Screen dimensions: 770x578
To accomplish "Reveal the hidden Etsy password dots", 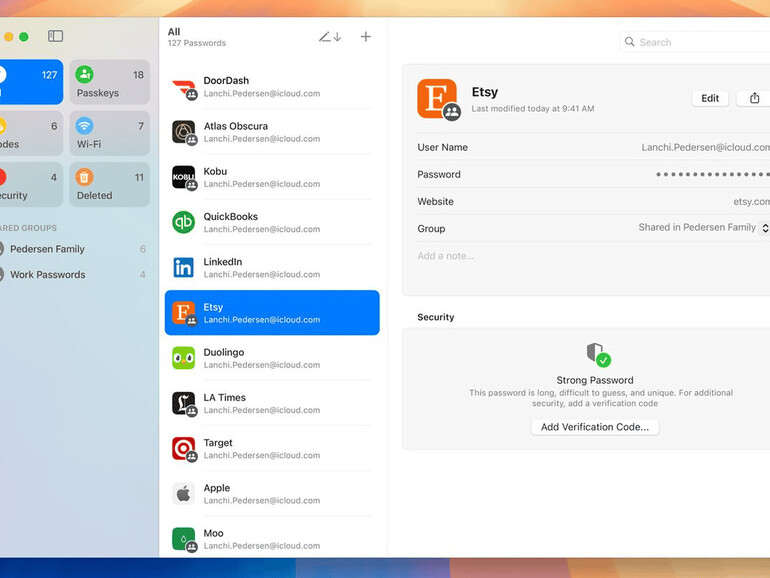I will [x=712, y=175].
